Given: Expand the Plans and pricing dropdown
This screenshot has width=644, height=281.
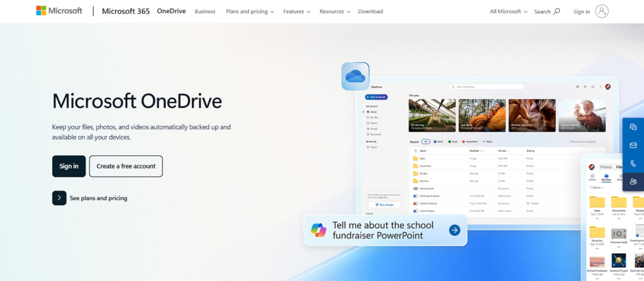Looking at the screenshot, I should coord(250,11).
